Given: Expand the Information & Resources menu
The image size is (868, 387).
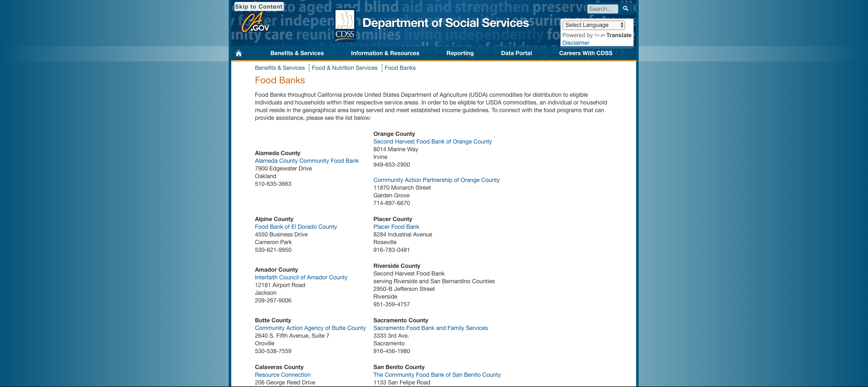Looking at the screenshot, I should [x=385, y=53].
